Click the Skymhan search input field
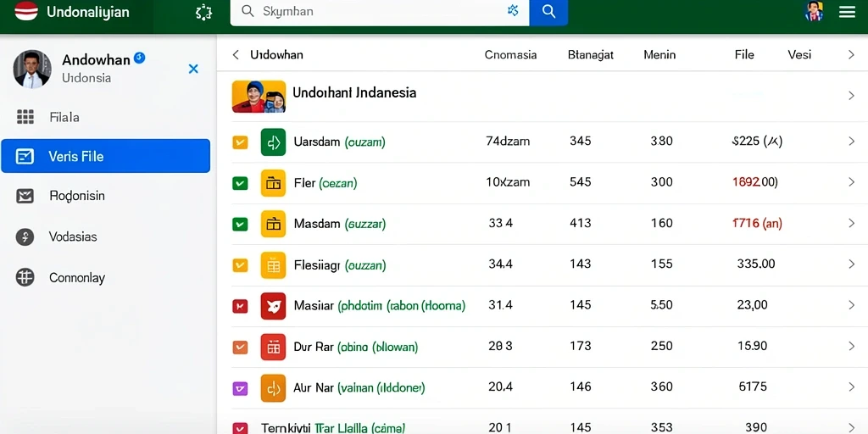 point(380,12)
